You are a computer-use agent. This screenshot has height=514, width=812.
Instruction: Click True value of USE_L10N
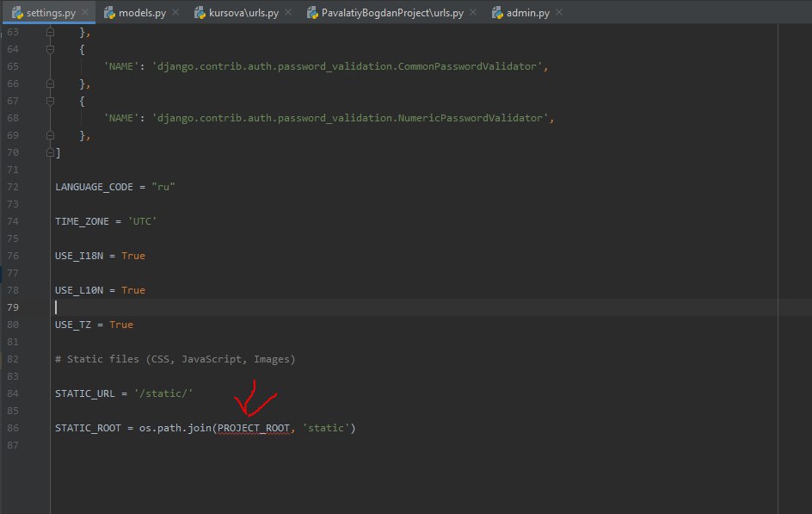(133, 290)
